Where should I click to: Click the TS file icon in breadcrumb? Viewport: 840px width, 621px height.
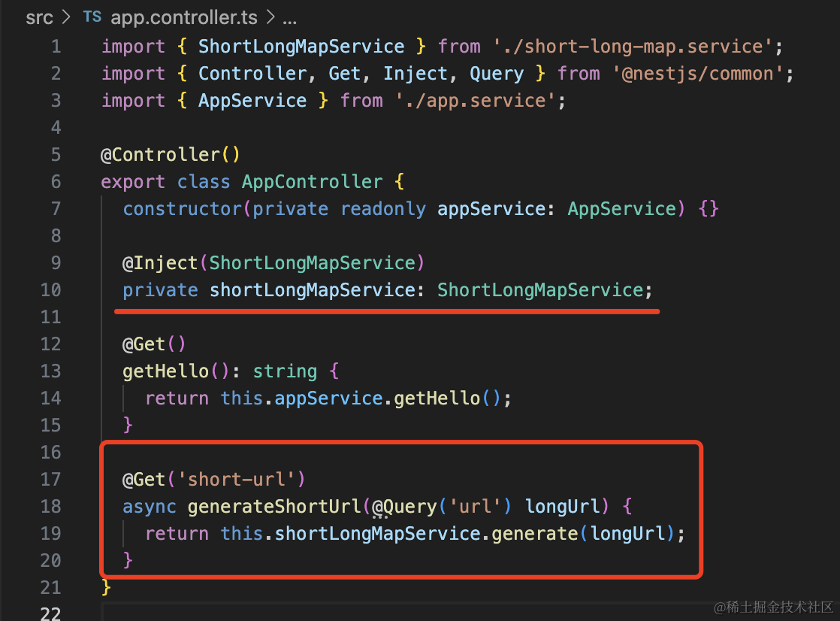[x=92, y=18]
